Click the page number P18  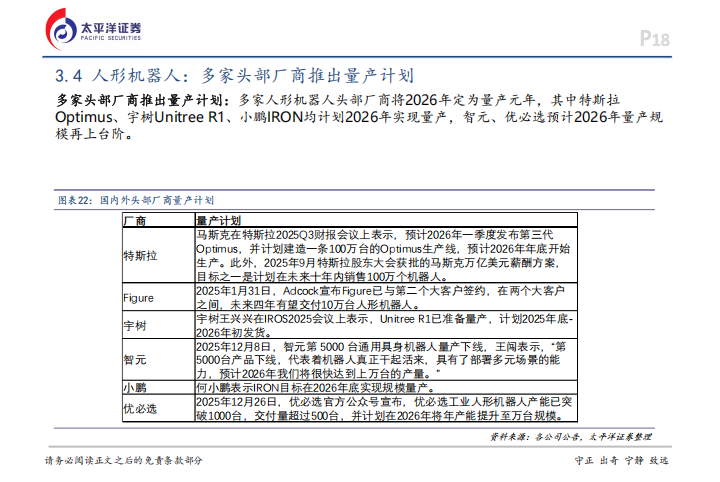pyautogui.click(x=655, y=39)
